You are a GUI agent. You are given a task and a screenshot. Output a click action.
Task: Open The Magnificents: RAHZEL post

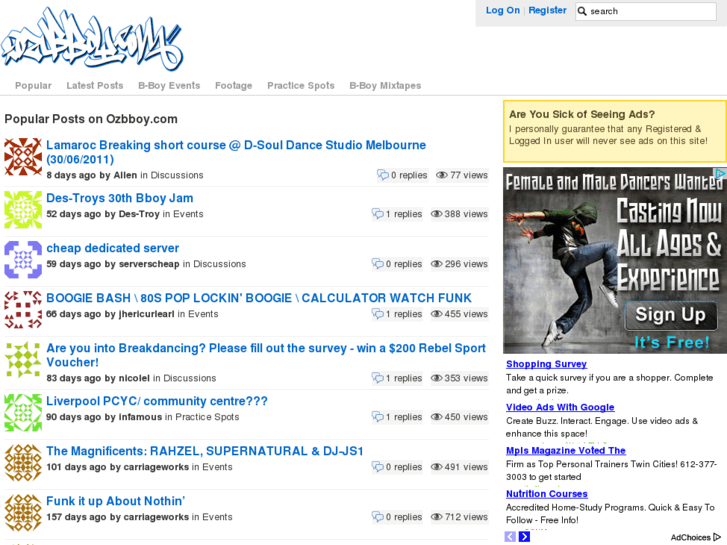click(x=205, y=451)
